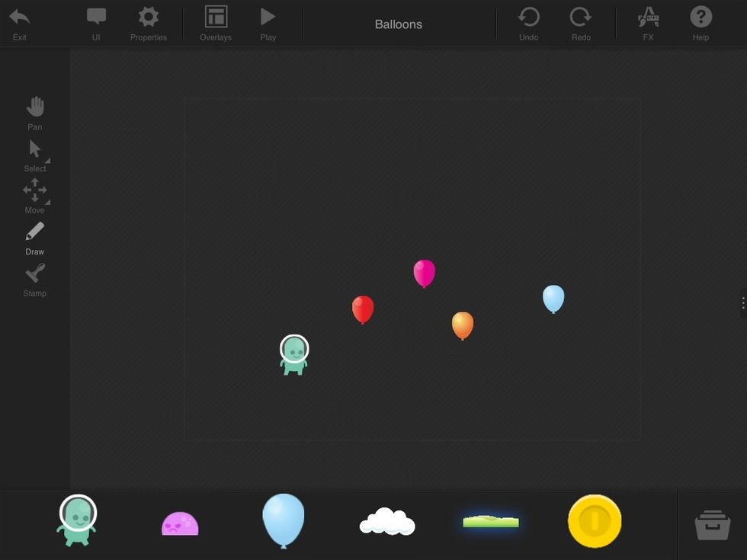Redo the last undone action
Image resolution: width=747 pixels, height=560 pixels.
(x=581, y=18)
